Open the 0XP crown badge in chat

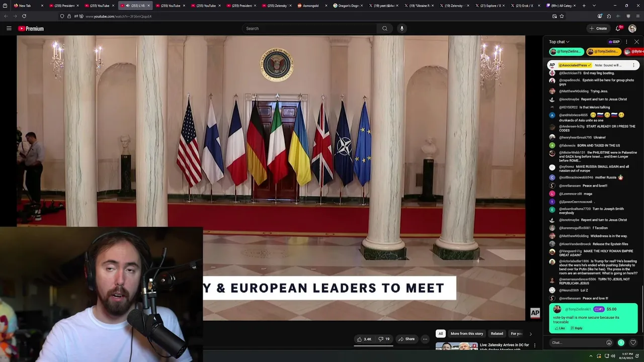click(x=614, y=42)
